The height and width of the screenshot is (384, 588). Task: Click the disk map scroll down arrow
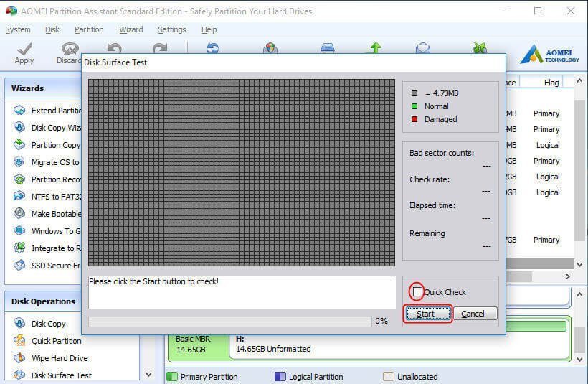point(579,359)
